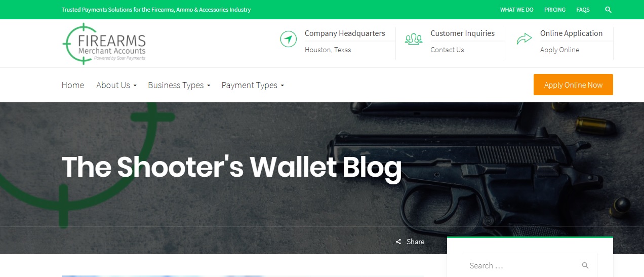
Task: Click The Shooter's Wallet Blog heading
Action: coord(231,167)
